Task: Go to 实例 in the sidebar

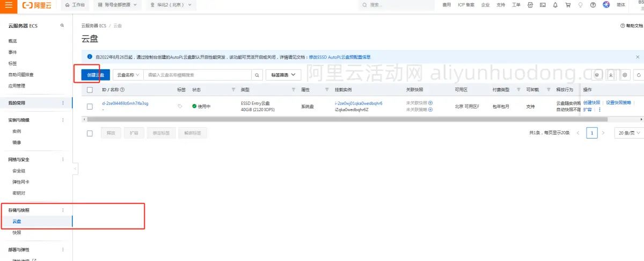Action: click(17, 131)
